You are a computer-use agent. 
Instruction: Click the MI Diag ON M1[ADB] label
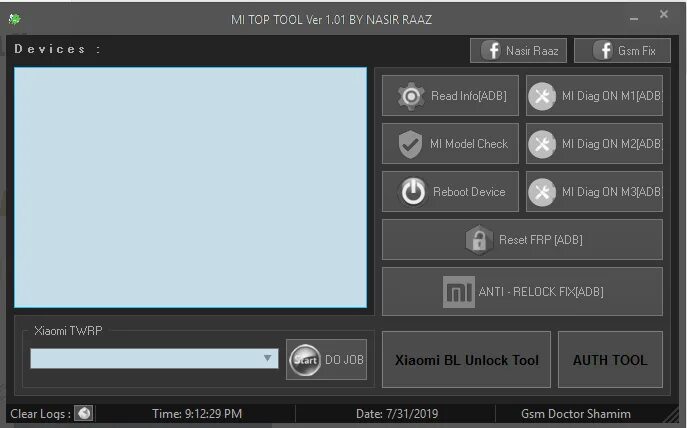point(612,96)
